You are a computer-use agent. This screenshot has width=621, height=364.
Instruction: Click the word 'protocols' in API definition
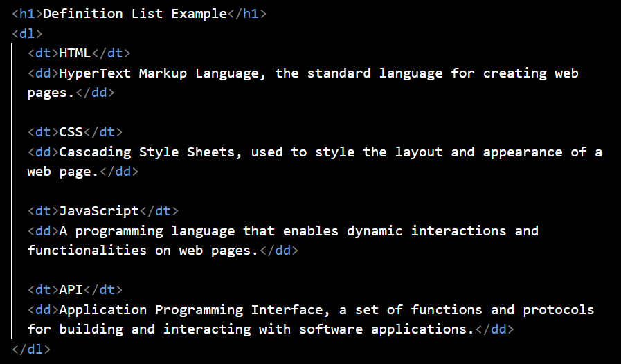point(559,310)
